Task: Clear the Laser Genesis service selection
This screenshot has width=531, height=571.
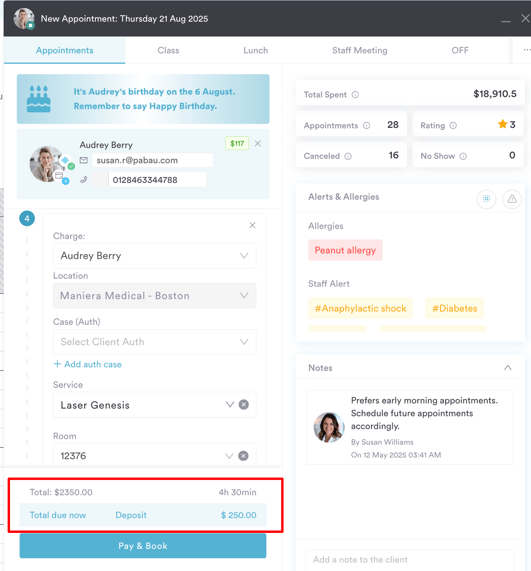Action: tap(244, 405)
